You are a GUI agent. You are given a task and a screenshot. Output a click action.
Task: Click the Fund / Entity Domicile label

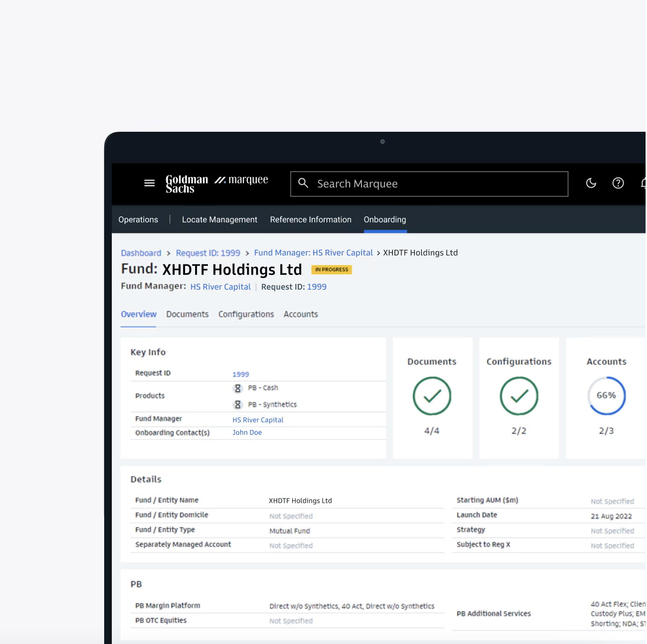tap(172, 515)
